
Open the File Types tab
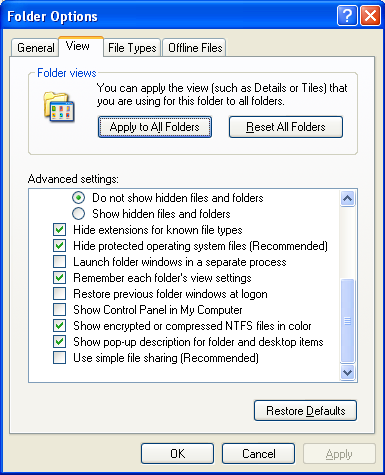pos(132,48)
